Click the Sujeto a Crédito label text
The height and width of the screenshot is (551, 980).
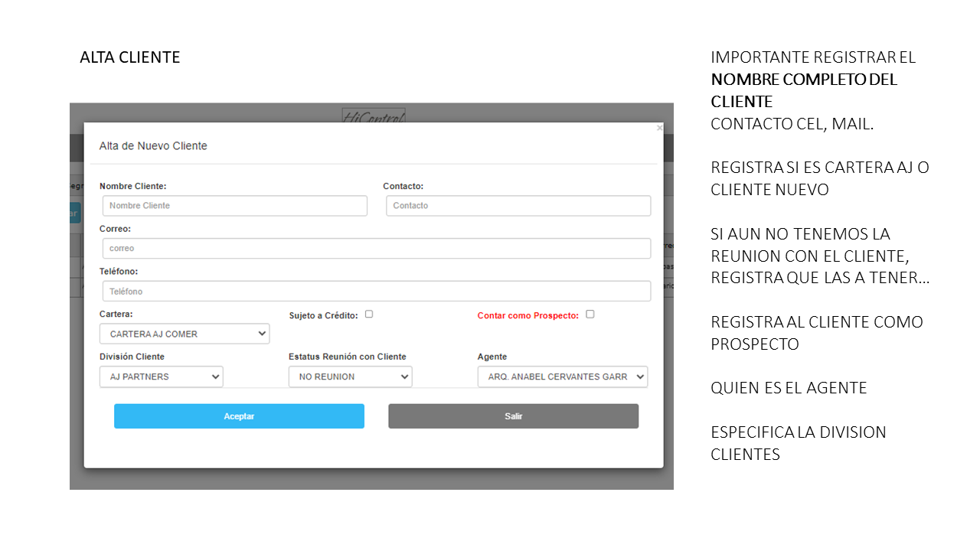323,315
